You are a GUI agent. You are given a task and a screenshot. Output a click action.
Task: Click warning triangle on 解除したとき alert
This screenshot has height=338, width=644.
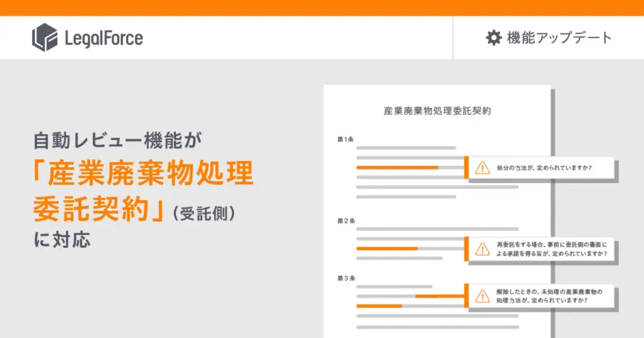click(482, 296)
